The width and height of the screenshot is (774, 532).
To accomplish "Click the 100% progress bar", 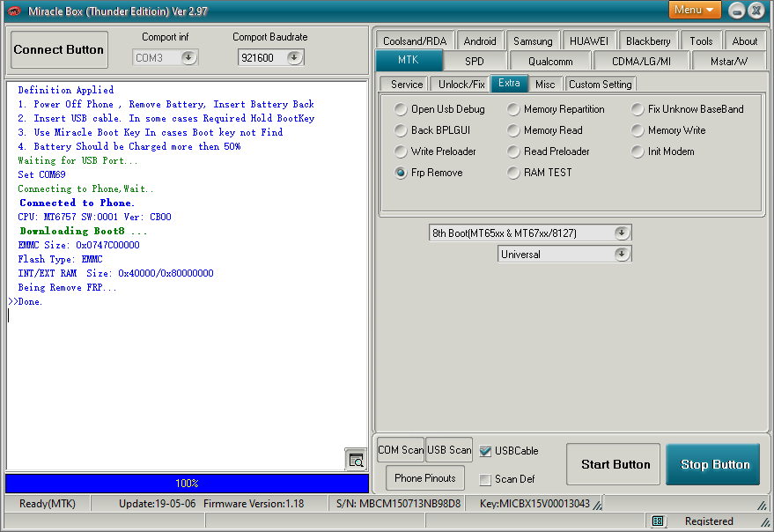I will (187, 483).
